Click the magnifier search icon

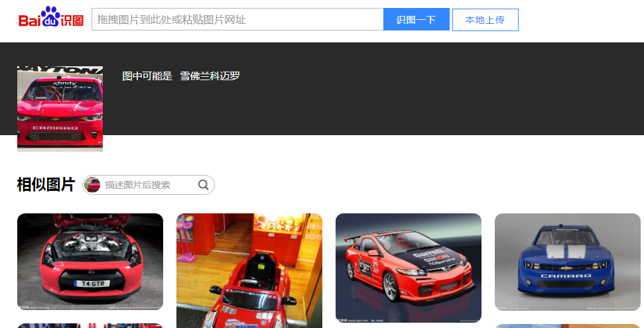(x=204, y=185)
